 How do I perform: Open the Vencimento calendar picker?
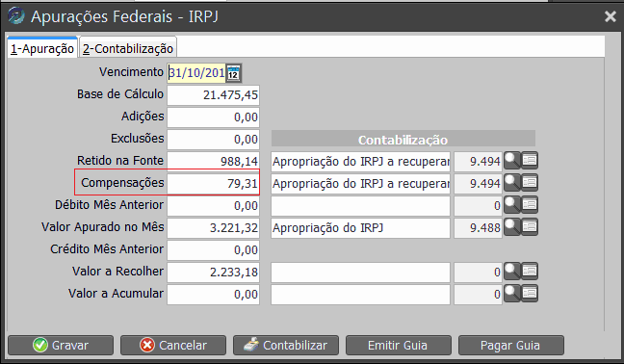(x=234, y=73)
